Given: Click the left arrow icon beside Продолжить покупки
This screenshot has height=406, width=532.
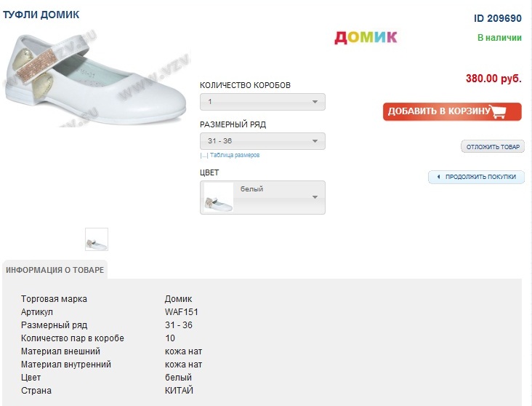Looking at the screenshot, I should pyautogui.click(x=438, y=177).
